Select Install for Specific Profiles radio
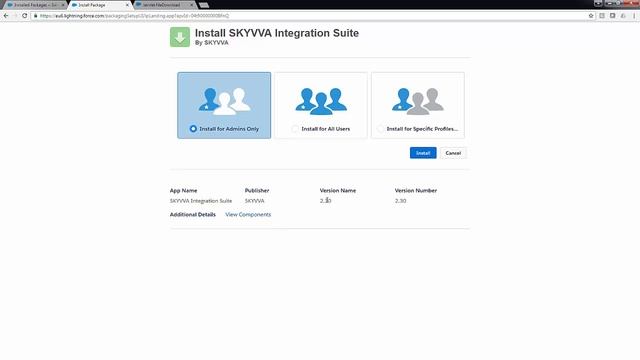 pyautogui.click(x=380, y=129)
